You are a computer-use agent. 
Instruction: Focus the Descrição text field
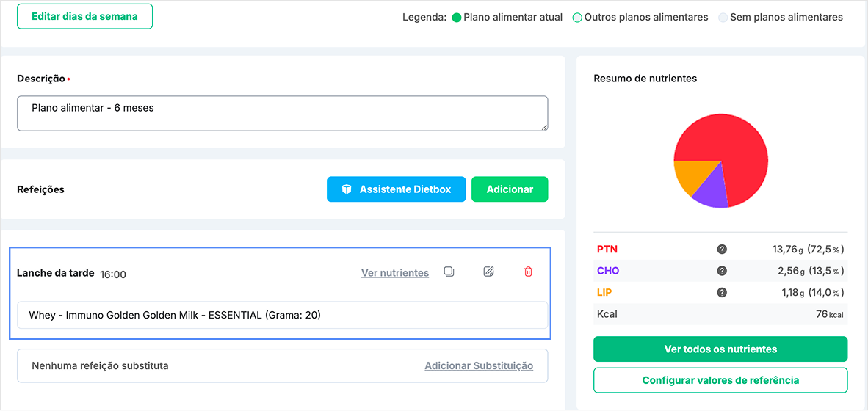tap(282, 114)
